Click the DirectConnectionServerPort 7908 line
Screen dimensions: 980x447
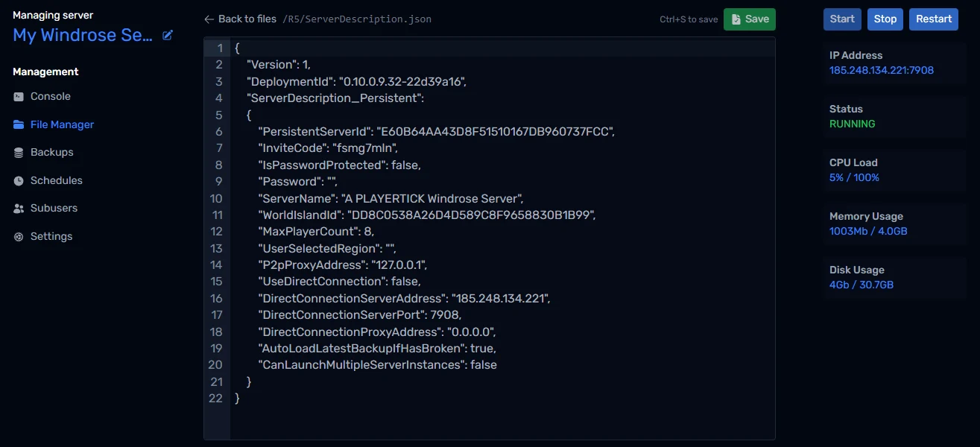361,315
